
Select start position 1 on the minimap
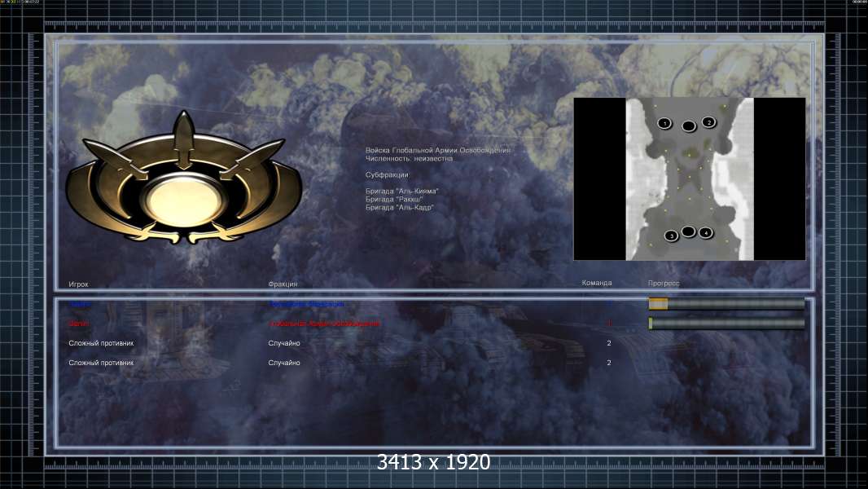pos(664,124)
